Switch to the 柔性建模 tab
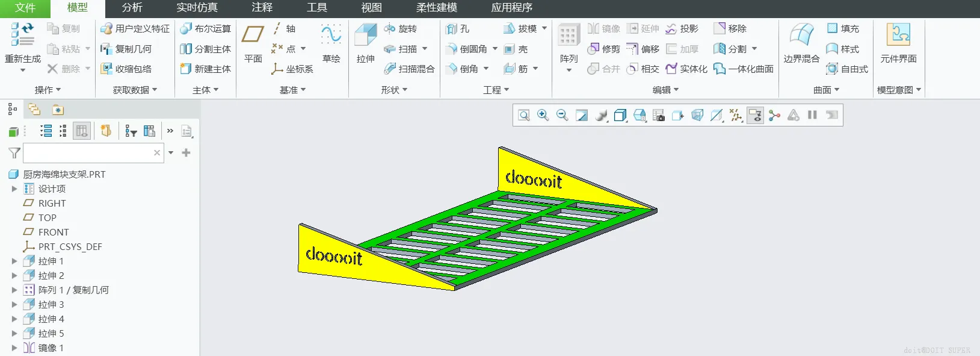The height and width of the screenshot is (356, 980). point(437,8)
